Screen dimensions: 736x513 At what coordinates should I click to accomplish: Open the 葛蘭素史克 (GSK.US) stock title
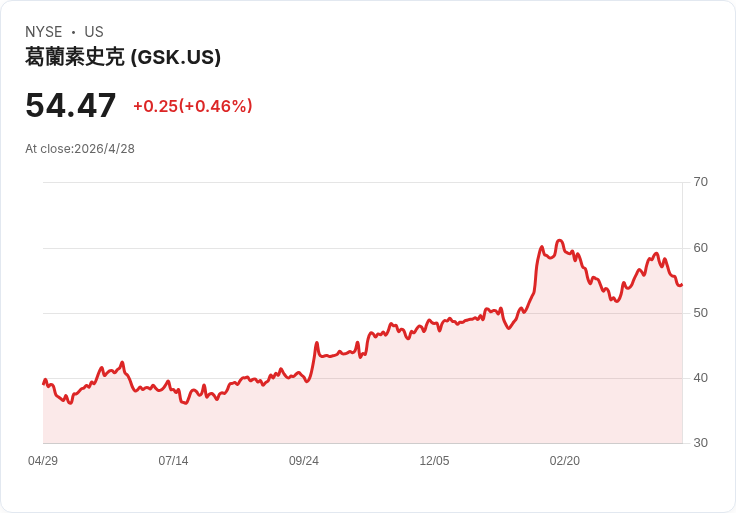point(123,57)
